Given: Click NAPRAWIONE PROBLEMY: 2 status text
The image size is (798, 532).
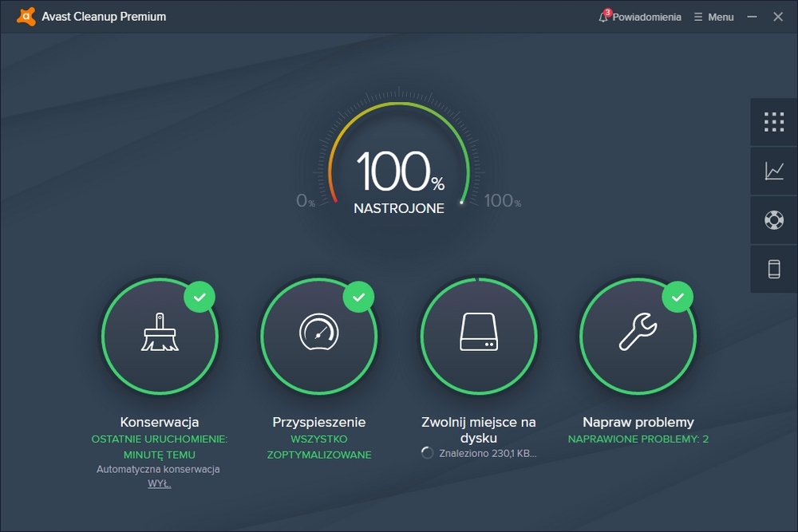Looking at the screenshot, I should [x=638, y=439].
